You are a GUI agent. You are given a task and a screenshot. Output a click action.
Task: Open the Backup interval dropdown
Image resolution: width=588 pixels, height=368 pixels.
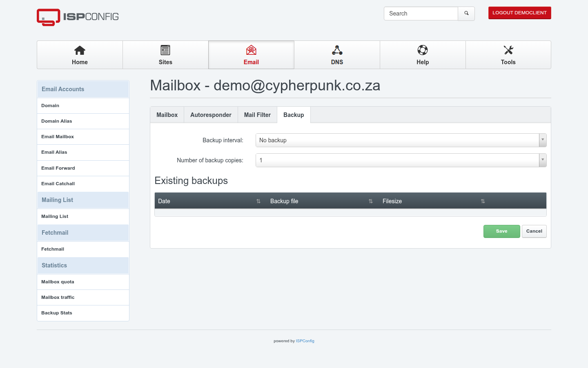click(x=401, y=140)
